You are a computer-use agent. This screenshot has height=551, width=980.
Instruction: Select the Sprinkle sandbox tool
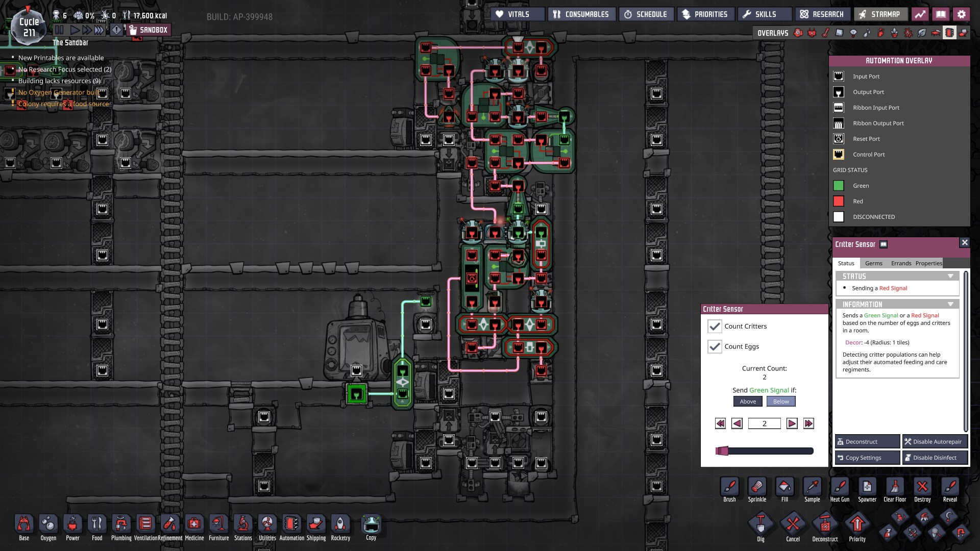pyautogui.click(x=757, y=490)
